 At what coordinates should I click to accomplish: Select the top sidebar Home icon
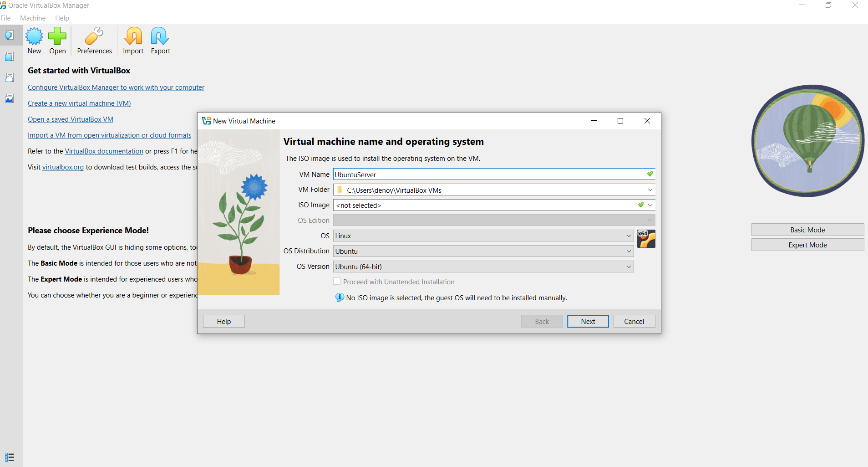pos(10,36)
